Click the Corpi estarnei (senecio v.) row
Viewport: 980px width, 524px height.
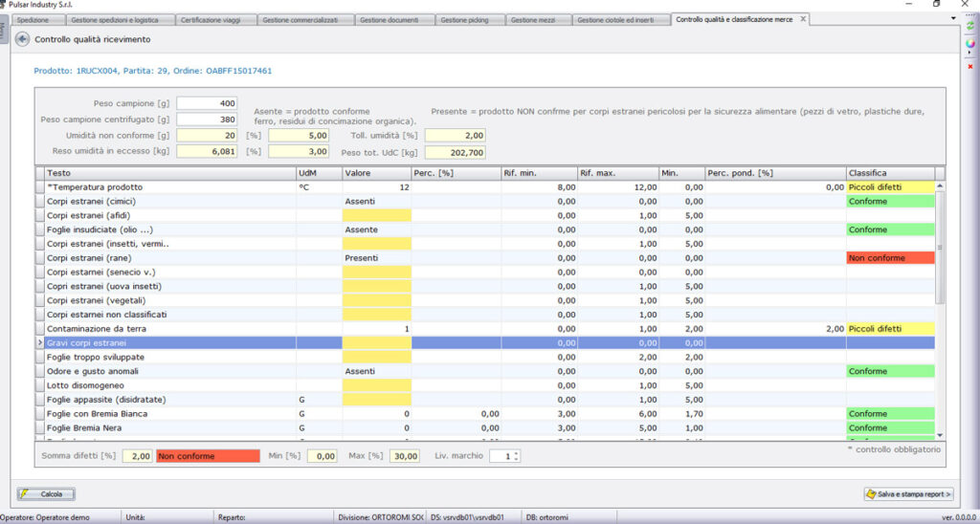(x=485, y=273)
